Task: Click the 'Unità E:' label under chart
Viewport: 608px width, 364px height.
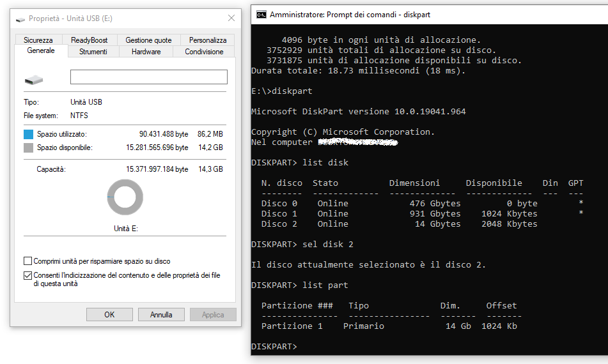Action: [126, 229]
